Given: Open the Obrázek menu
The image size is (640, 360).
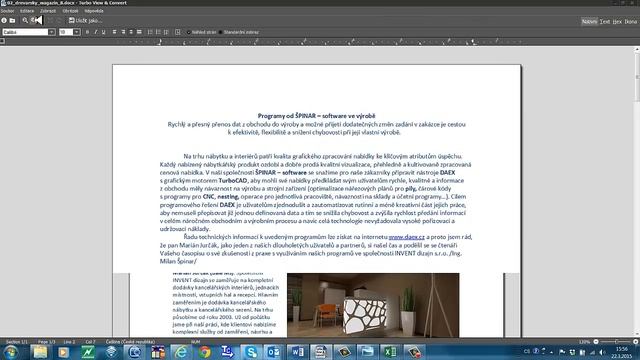Looking at the screenshot, I should point(70,11).
